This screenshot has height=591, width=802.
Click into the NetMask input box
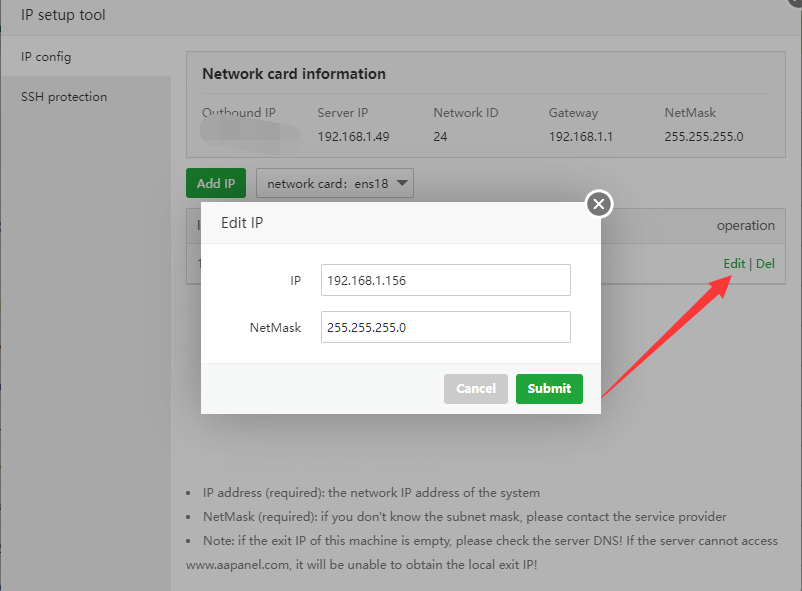[x=445, y=327]
